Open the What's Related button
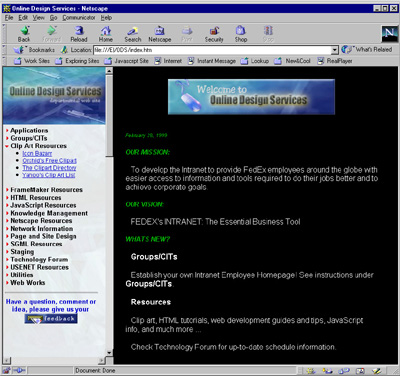Image resolution: width=400 pixels, height=376 pixels. [x=367, y=50]
